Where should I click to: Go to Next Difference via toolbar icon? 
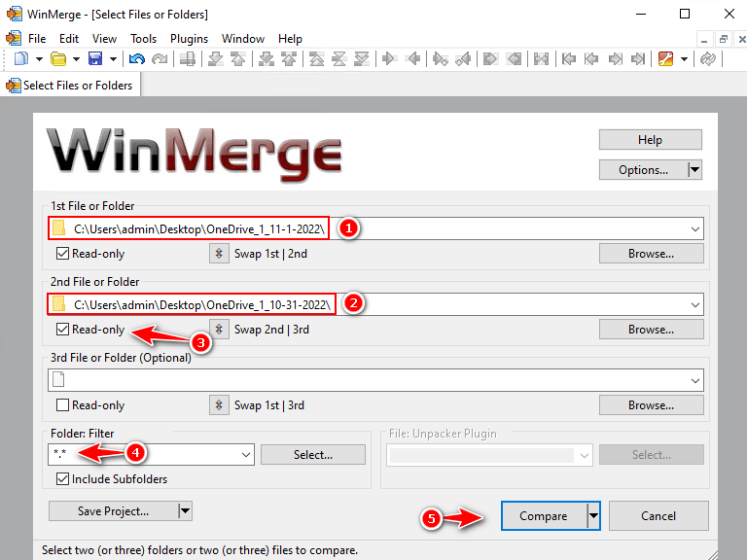click(x=216, y=59)
